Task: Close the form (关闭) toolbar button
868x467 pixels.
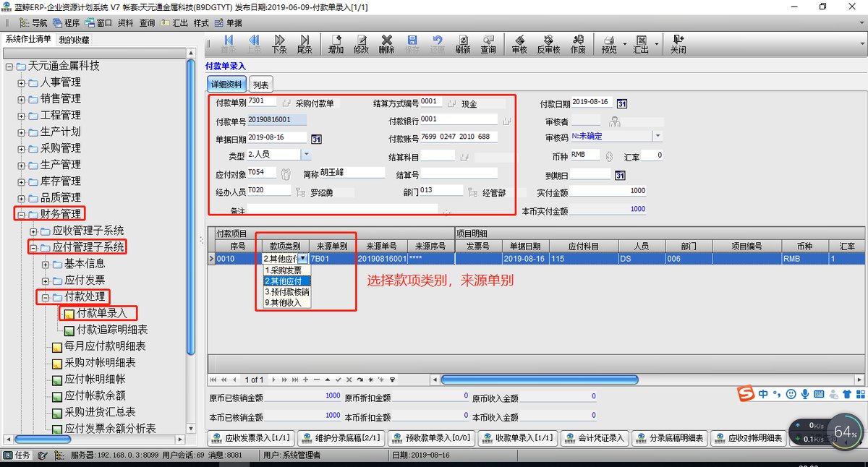Action: [678, 44]
